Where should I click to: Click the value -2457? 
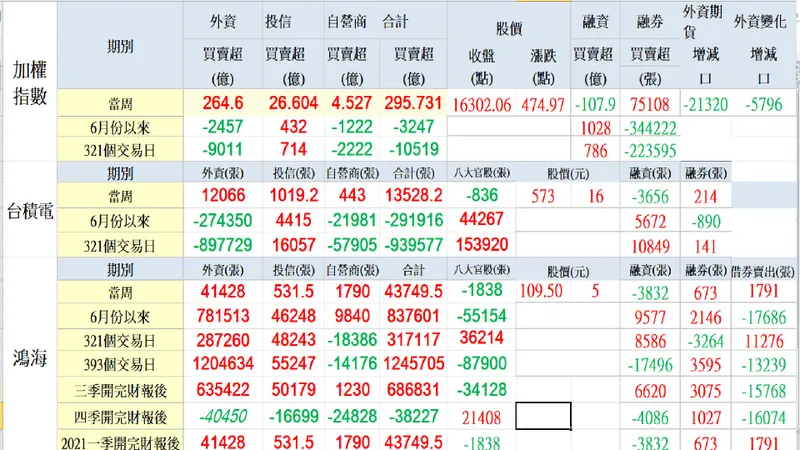point(222,127)
